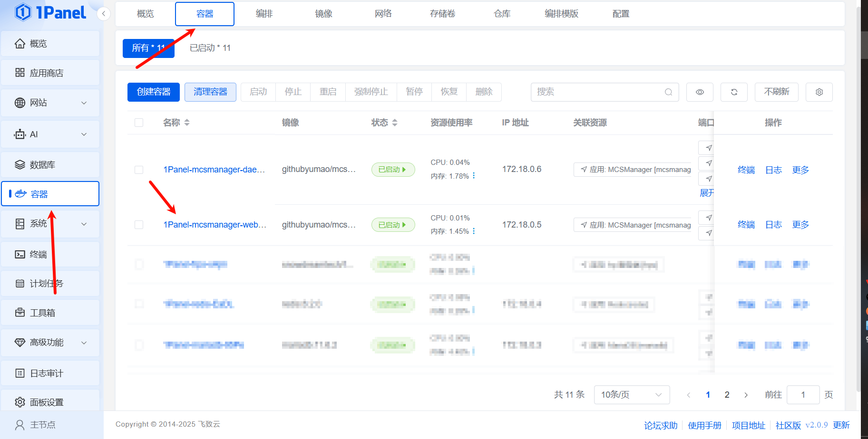Viewport: 868px width, 439px height.
Task: Click the 更新 update link
Action: click(841, 425)
